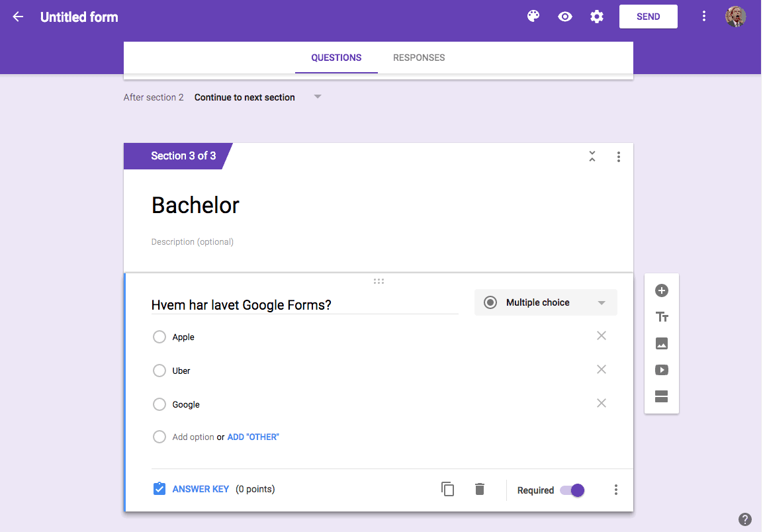
Task: Open the header more options menu
Action: pos(703,17)
